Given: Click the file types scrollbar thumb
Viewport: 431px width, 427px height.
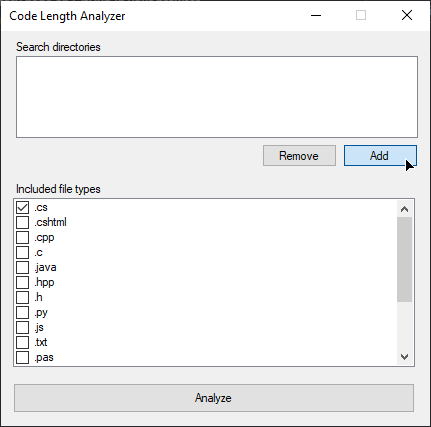Looking at the screenshot, I should click(x=404, y=260).
